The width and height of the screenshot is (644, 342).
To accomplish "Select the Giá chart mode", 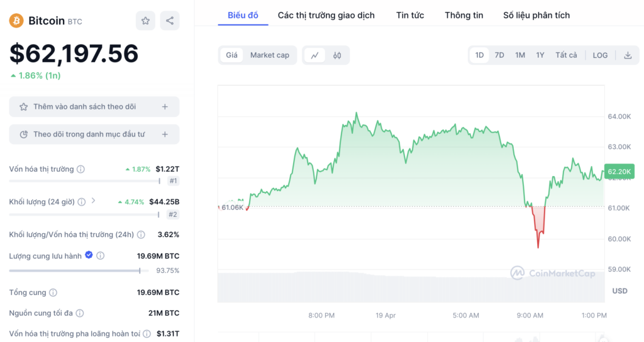I will 231,55.
